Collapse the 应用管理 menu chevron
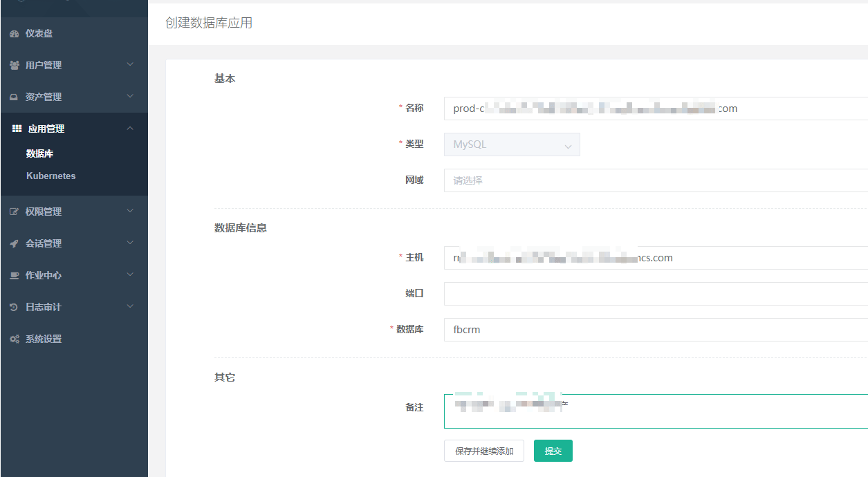868x477 pixels. (x=130, y=128)
